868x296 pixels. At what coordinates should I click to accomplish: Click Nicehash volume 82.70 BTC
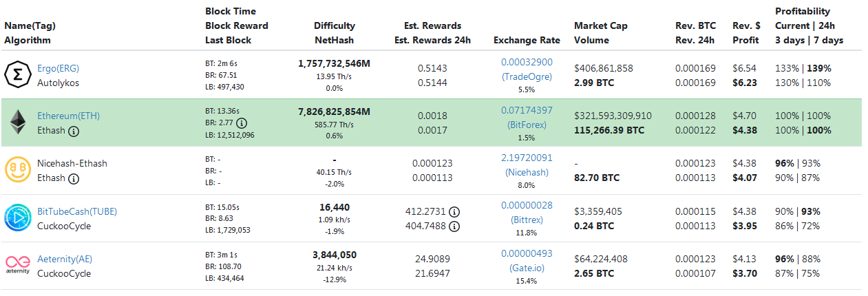click(x=597, y=178)
